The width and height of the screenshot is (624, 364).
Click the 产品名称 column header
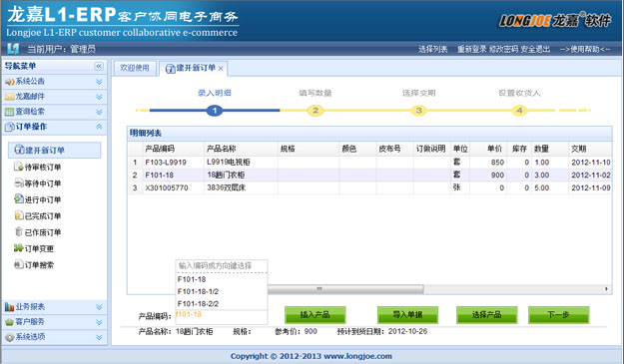click(x=241, y=149)
